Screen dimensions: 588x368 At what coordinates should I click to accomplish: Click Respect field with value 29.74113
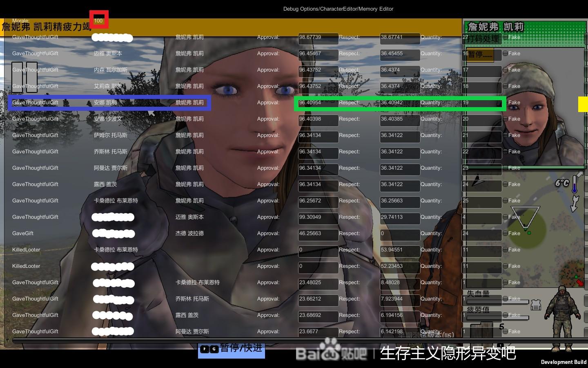(x=400, y=218)
